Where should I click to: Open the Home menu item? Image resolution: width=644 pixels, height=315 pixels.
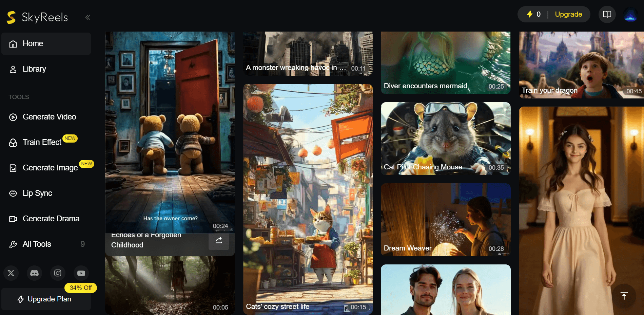(46, 43)
